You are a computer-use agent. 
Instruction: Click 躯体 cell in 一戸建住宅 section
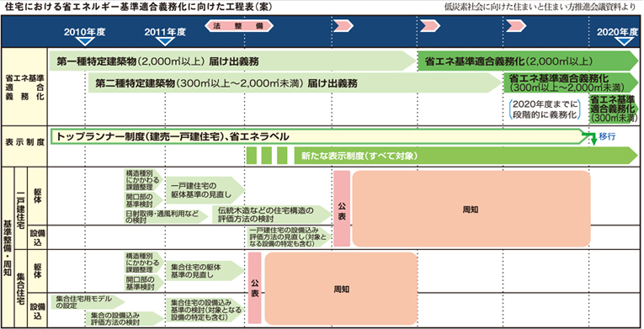[x=37, y=196]
